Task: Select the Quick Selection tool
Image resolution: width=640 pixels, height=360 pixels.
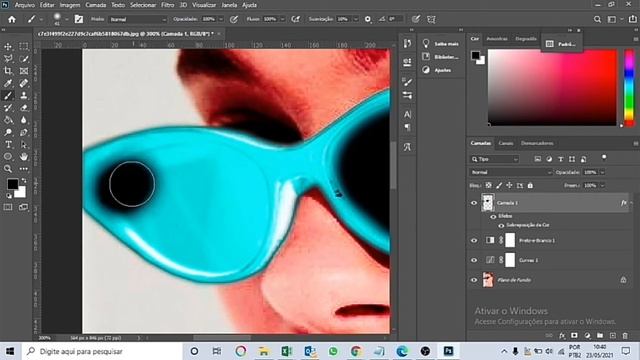Action: tap(24, 59)
